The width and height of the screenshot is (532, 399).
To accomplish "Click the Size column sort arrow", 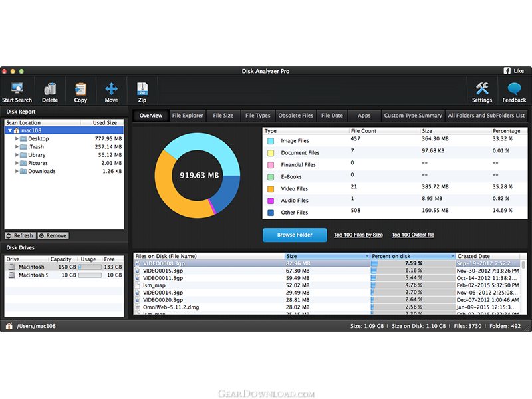I will [x=367, y=256].
